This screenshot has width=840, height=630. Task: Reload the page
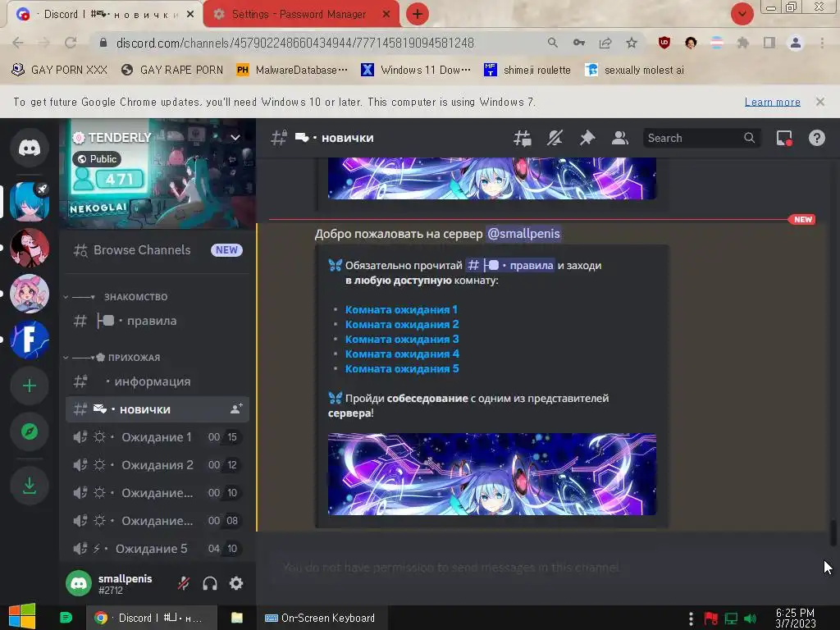[x=71, y=43]
